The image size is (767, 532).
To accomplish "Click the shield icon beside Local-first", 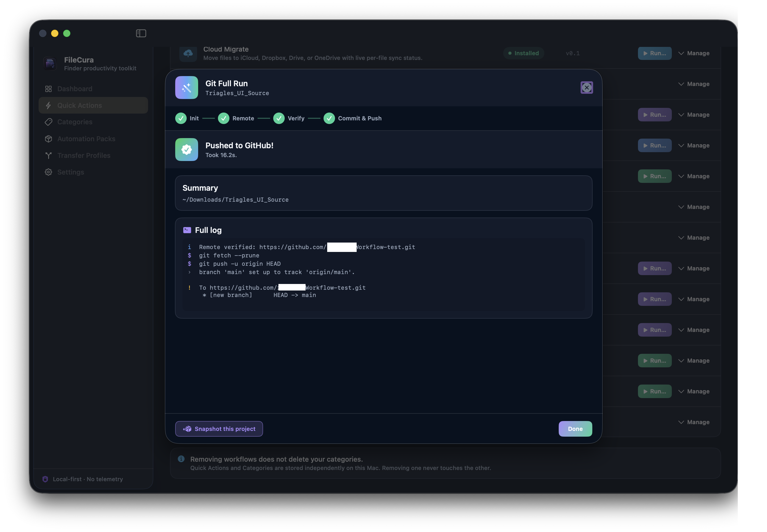I will coord(45,479).
